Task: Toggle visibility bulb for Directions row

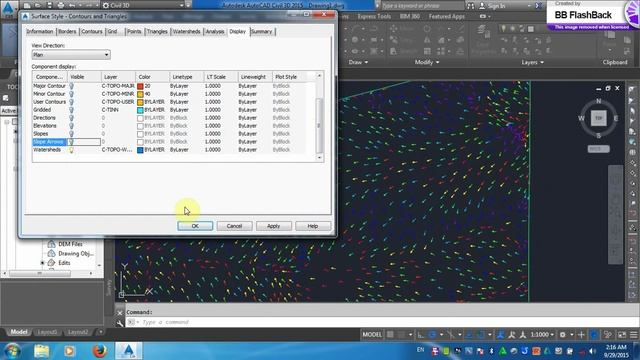Action: pyautogui.click(x=71, y=118)
